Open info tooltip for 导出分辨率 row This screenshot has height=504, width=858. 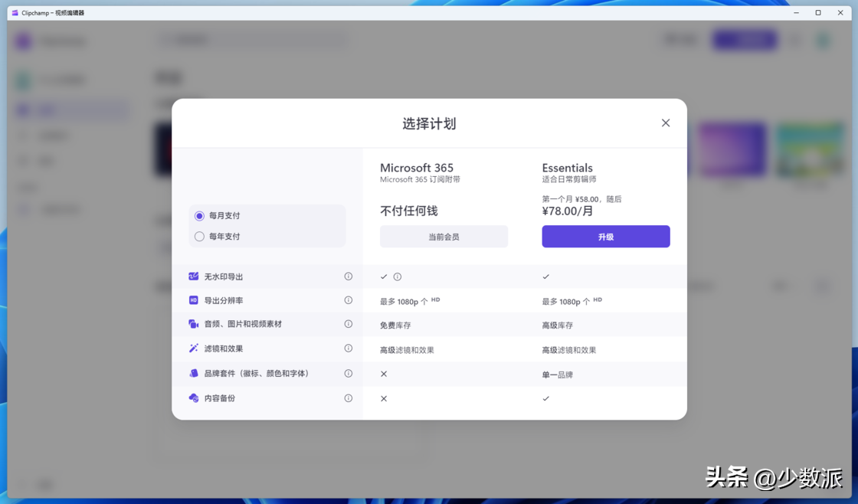349,300
